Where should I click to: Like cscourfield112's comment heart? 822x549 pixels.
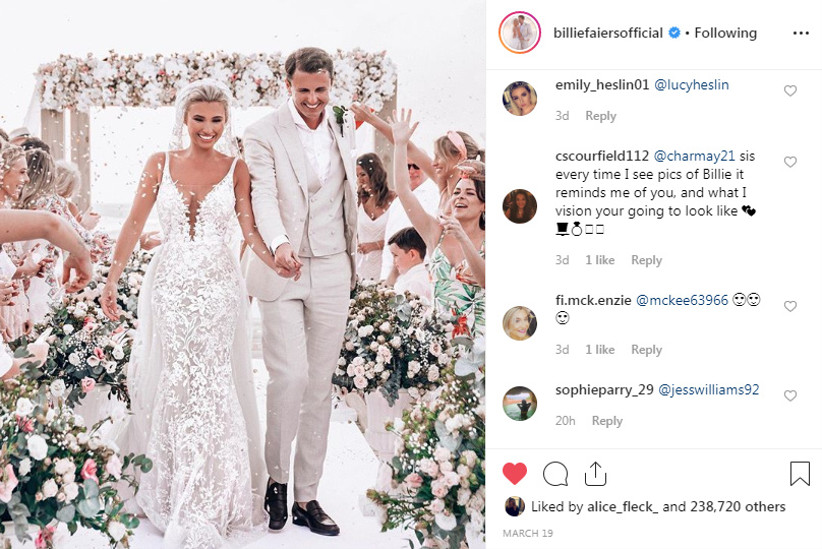pyautogui.click(x=790, y=162)
